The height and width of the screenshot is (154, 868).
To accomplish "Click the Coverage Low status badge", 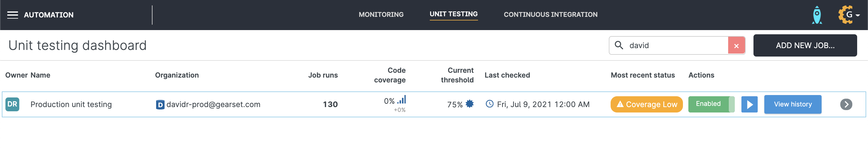I will (646, 105).
